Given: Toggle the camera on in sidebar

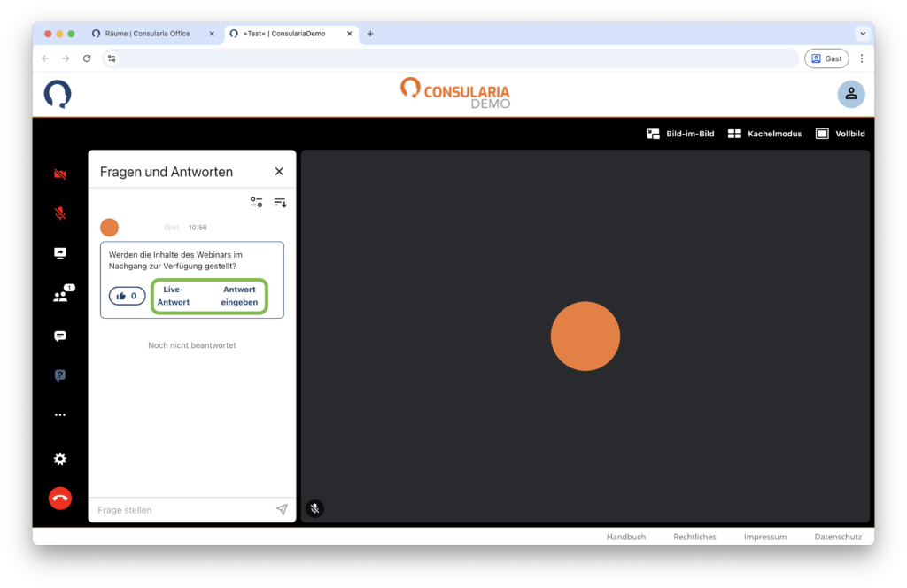Looking at the screenshot, I should [60, 174].
